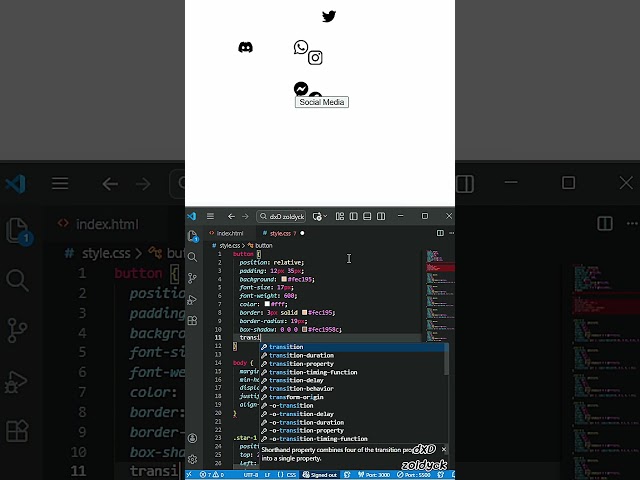Image resolution: width=640 pixels, height=480 pixels.
Task: Change the LF end of line sequence
Action: coord(267,475)
